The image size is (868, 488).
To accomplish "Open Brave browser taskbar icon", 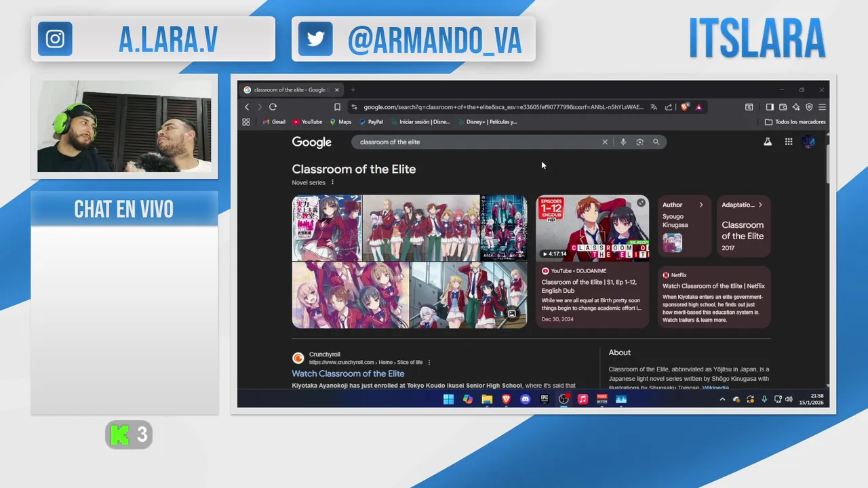I will 506,399.
